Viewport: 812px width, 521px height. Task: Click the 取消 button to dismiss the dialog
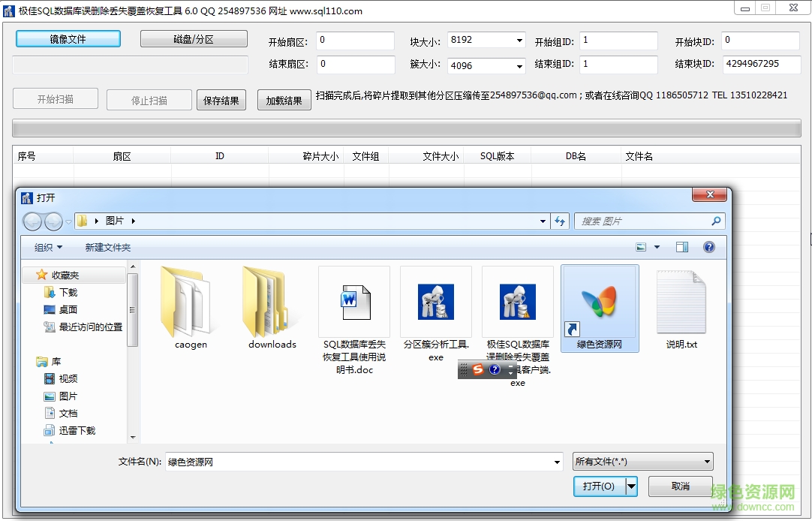click(x=680, y=486)
